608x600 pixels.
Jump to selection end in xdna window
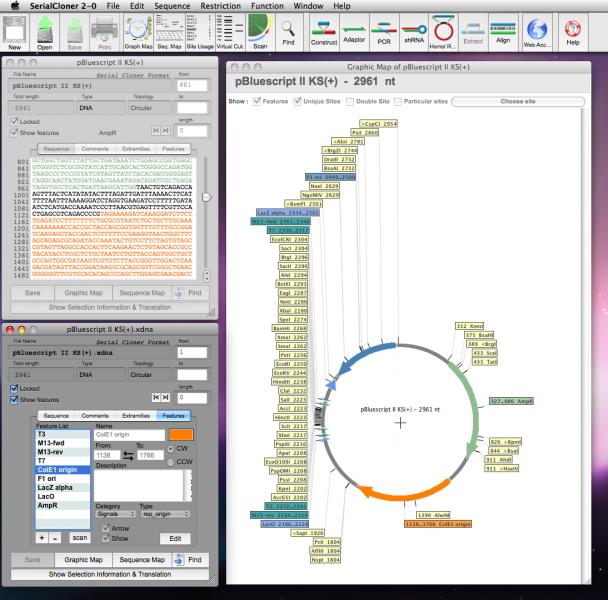pyautogui.click(x=165, y=397)
